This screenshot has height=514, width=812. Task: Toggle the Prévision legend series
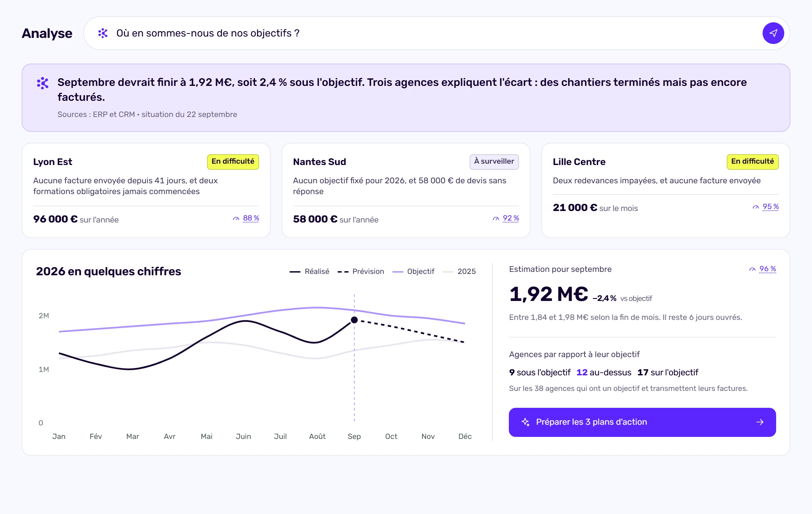[361, 272]
